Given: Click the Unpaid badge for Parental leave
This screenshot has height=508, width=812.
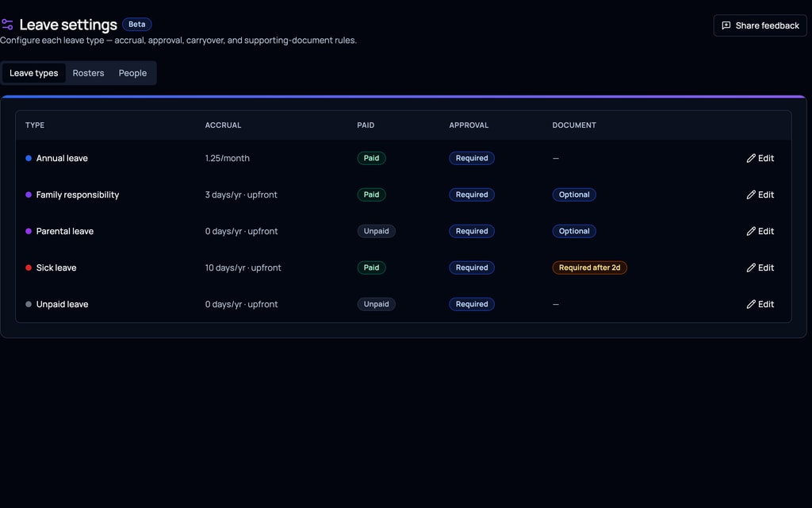Looking at the screenshot, I should click(x=377, y=231).
